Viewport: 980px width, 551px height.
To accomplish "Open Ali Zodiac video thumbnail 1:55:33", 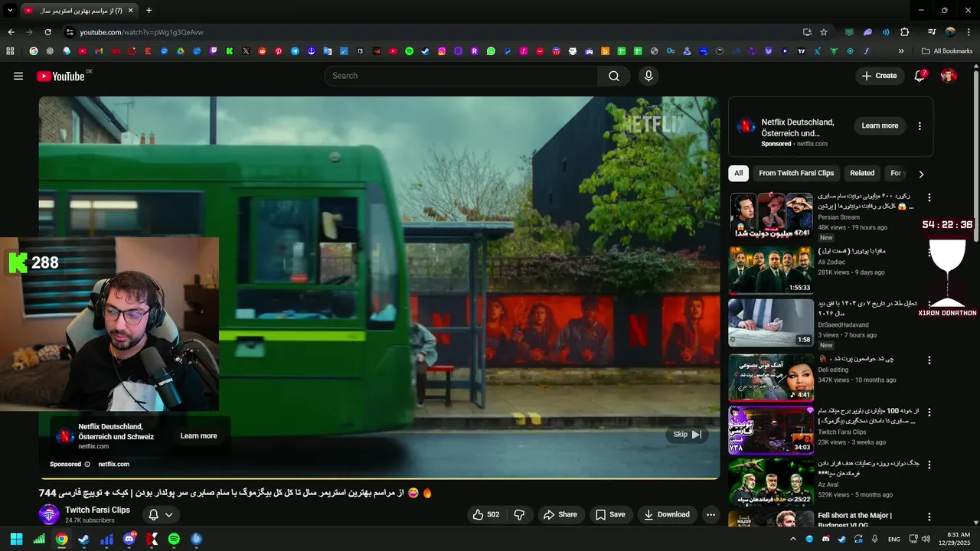I will [771, 269].
